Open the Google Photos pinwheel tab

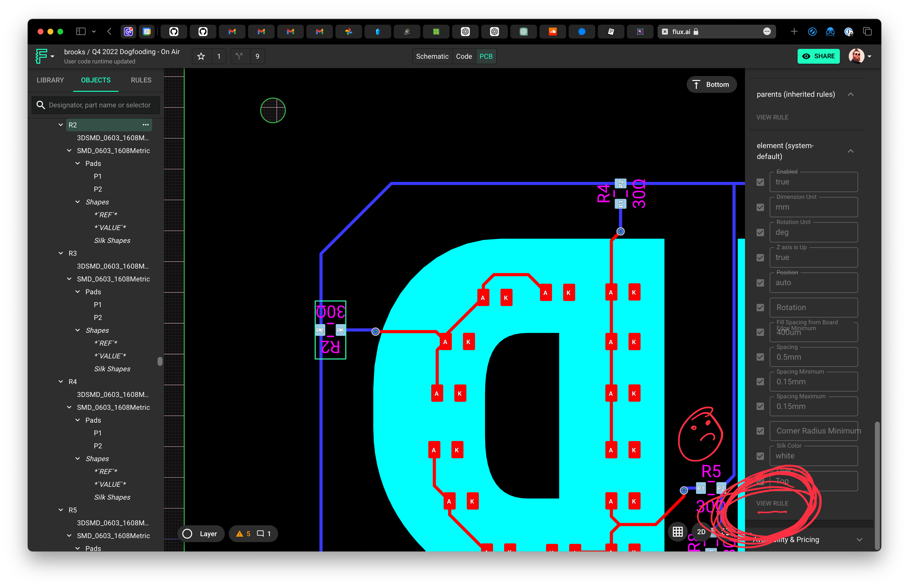pyautogui.click(x=349, y=32)
